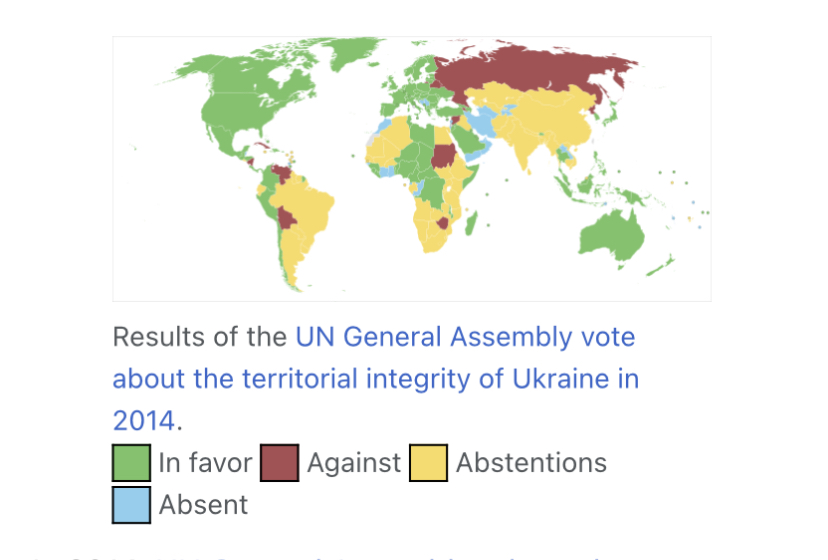This screenshot has width=828, height=560.
Task: Click red-colored Bolivia in South America
Action: (x=286, y=218)
